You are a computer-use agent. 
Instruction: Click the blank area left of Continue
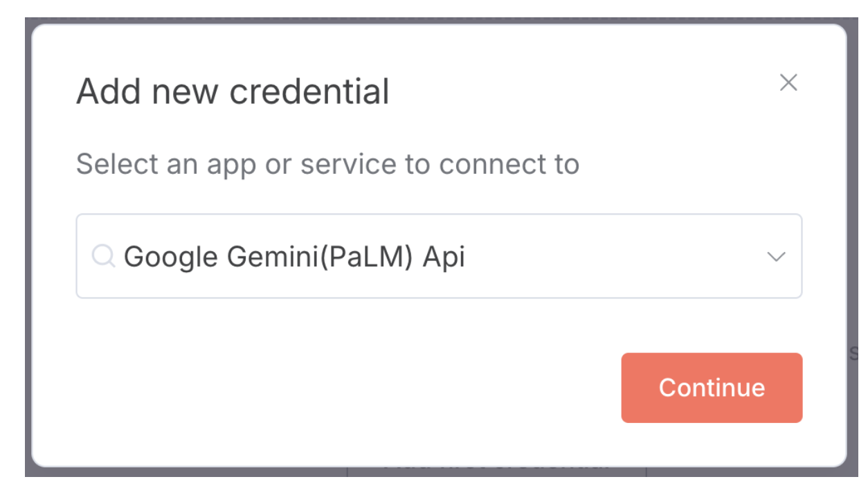(346, 388)
